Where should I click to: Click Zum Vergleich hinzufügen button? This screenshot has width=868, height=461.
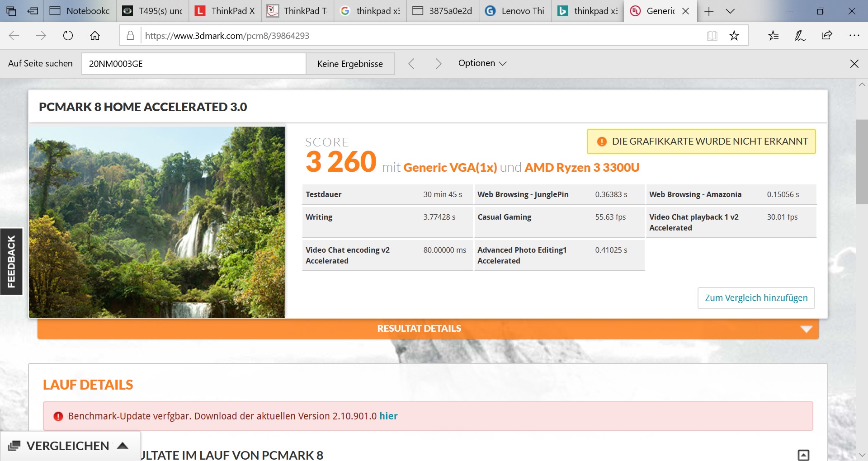(756, 298)
